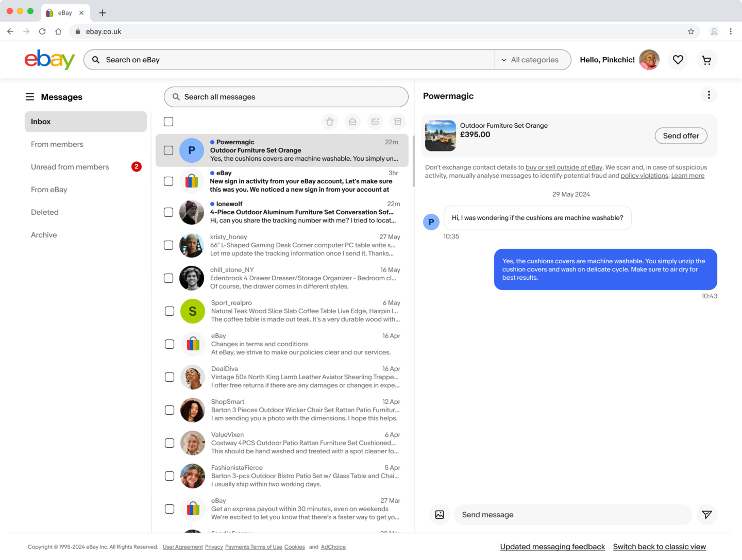This screenshot has height=560, width=742.
Task: Open the Learn more link
Action: [x=688, y=176]
